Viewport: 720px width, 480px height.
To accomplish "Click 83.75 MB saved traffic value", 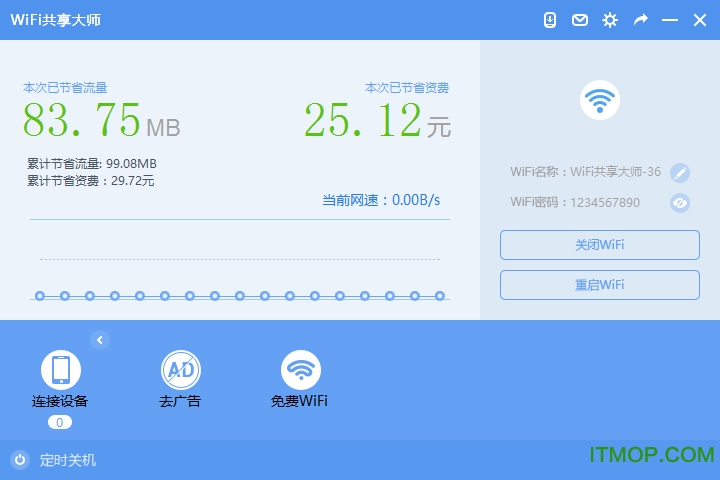I will pyautogui.click(x=101, y=120).
